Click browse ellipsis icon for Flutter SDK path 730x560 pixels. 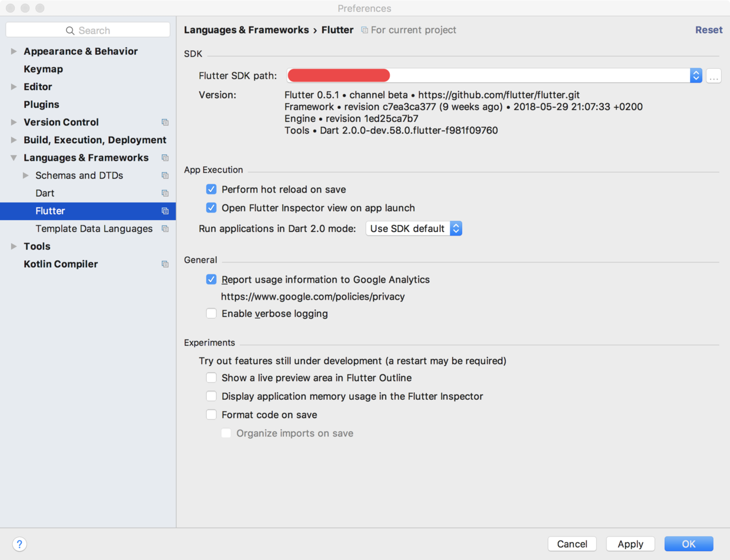(714, 76)
